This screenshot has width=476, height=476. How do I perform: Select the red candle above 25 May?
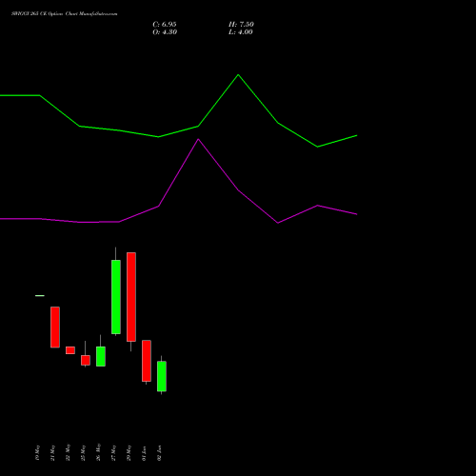(x=86, y=360)
